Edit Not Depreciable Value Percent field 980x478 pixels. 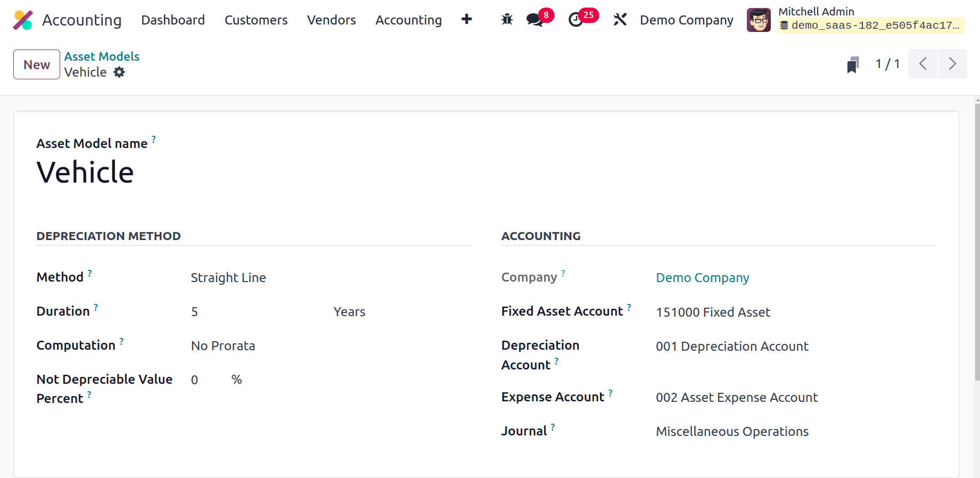coord(195,380)
